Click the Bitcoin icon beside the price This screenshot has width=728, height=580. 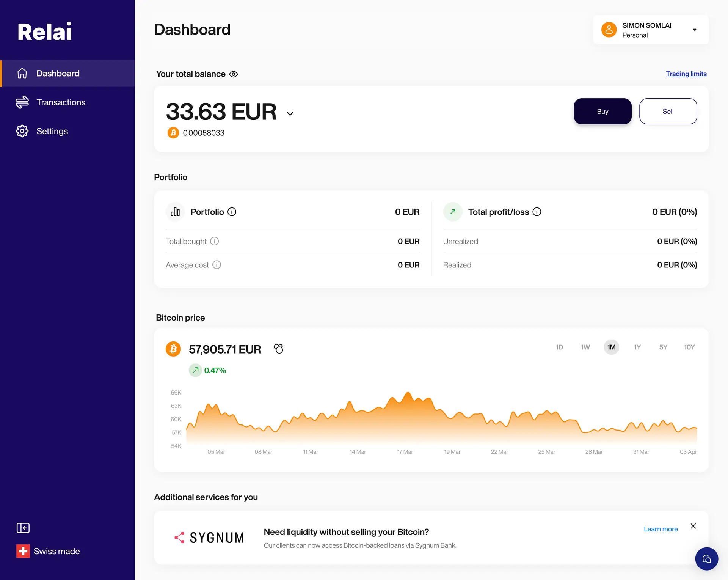(173, 349)
